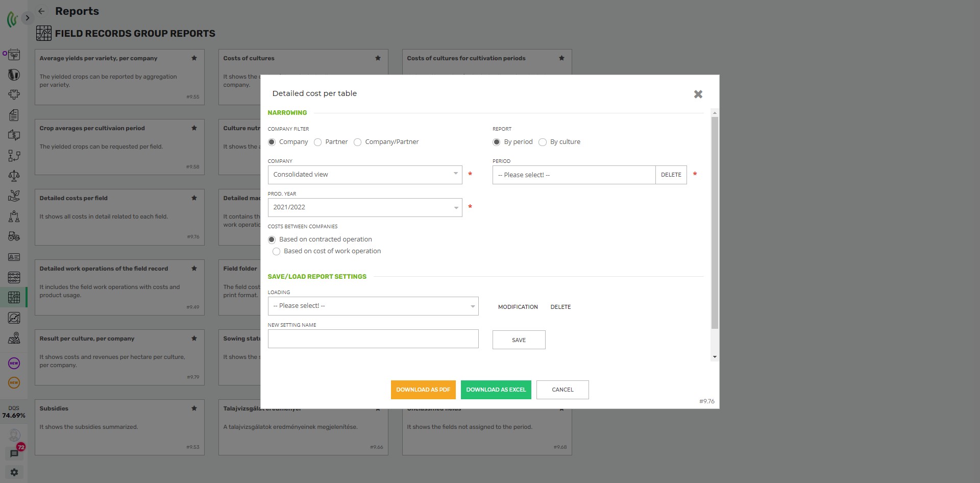Click Download as PDF button
Image resolution: width=980 pixels, height=483 pixels.
coord(423,390)
